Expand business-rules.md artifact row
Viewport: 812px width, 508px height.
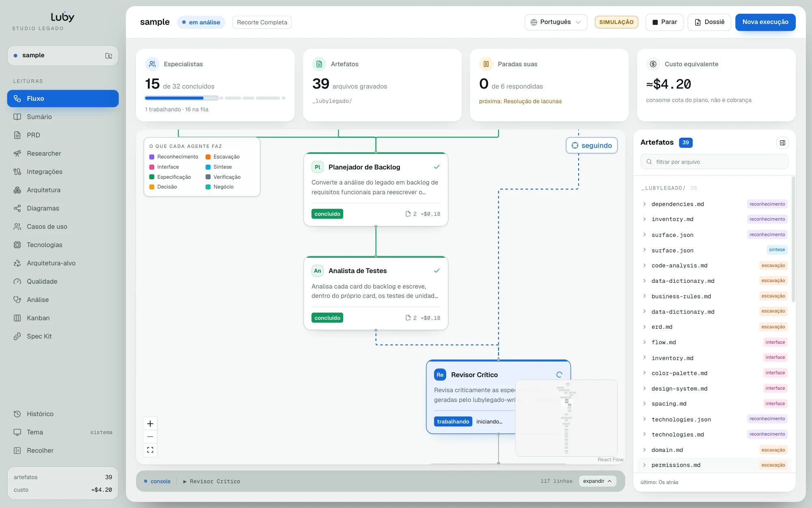[644, 296]
